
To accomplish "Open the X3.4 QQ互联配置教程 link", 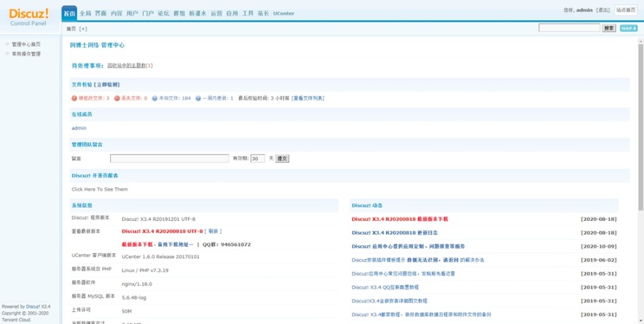I will (x=385, y=287).
